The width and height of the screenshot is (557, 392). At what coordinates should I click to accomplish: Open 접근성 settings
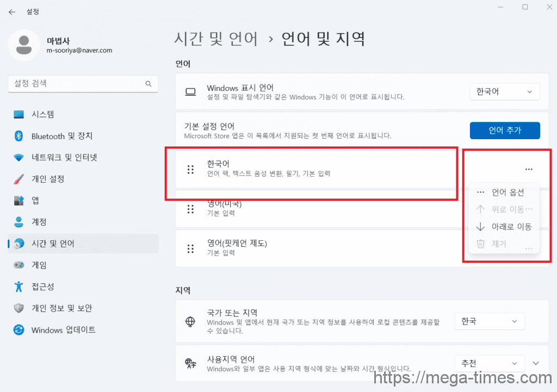42,287
